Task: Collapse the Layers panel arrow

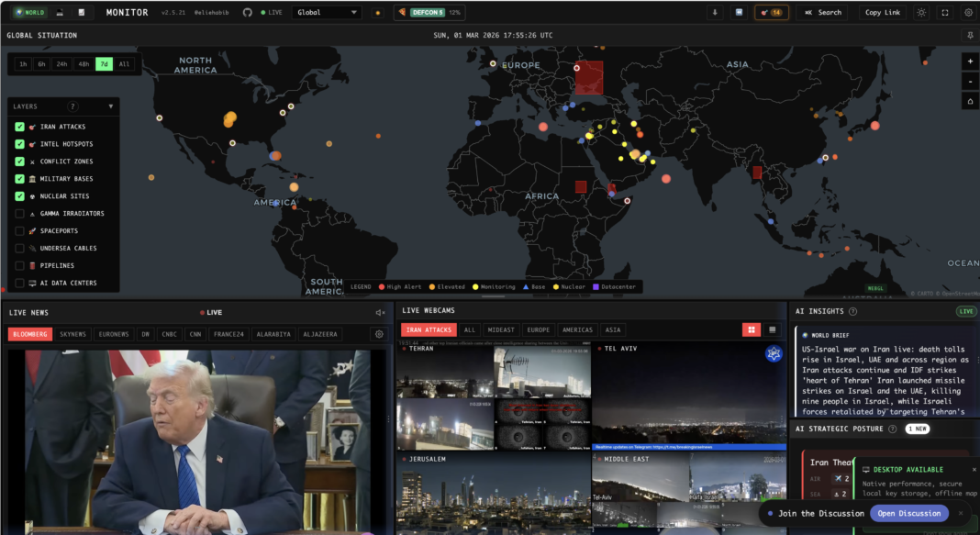Action: pyautogui.click(x=111, y=106)
